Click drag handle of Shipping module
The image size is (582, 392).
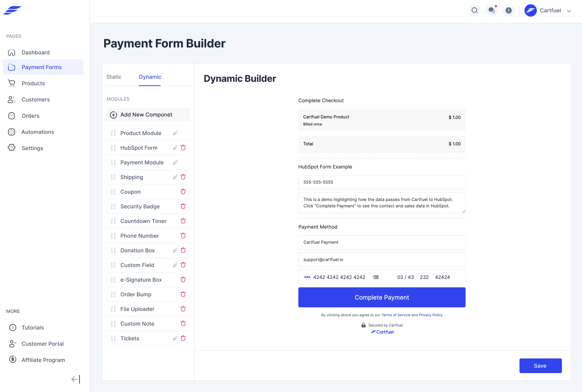click(x=113, y=177)
